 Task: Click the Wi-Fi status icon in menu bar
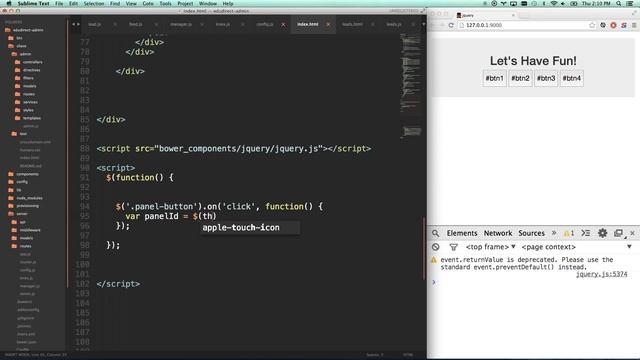tap(553, 3)
